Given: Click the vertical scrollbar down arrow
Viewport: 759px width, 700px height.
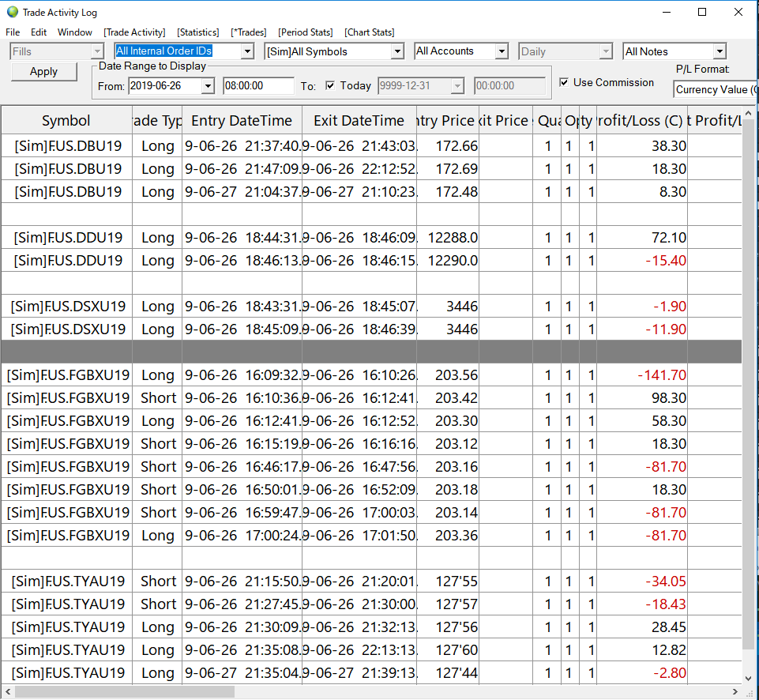Looking at the screenshot, I should click(x=749, y=678).
